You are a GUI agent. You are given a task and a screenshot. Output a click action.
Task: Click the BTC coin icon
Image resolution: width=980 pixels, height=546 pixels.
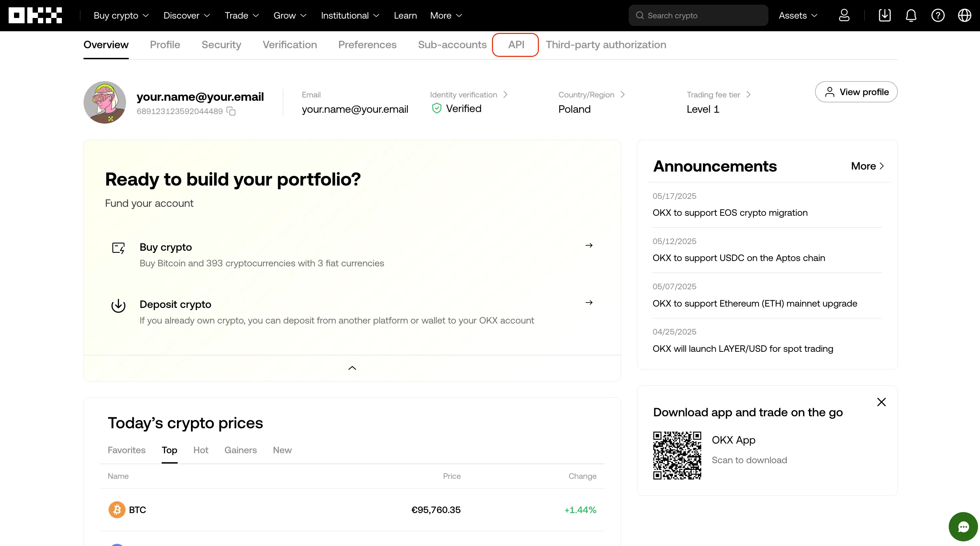pos(117,509)
